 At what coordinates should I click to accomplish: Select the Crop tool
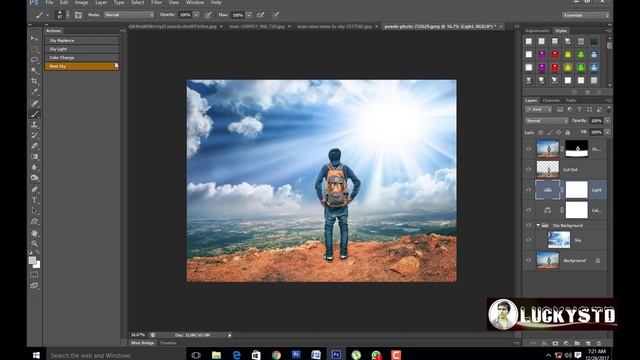[x=34, y=81]
